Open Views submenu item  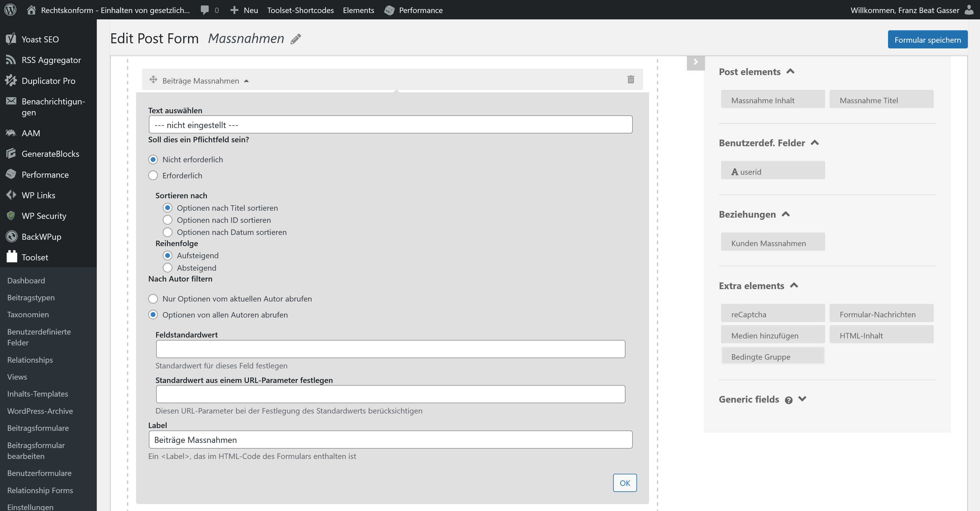[17, 377]
